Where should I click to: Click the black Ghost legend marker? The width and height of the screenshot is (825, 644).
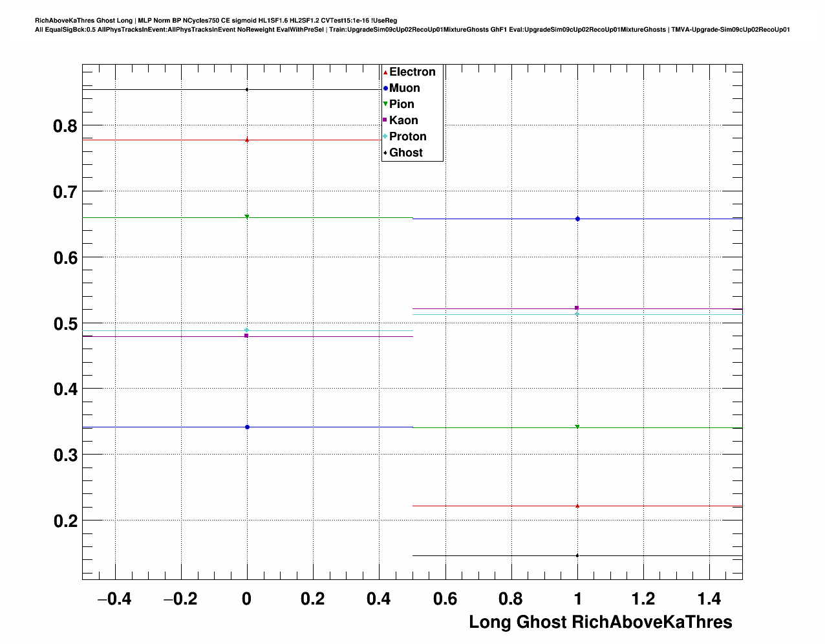pos(385,153)
